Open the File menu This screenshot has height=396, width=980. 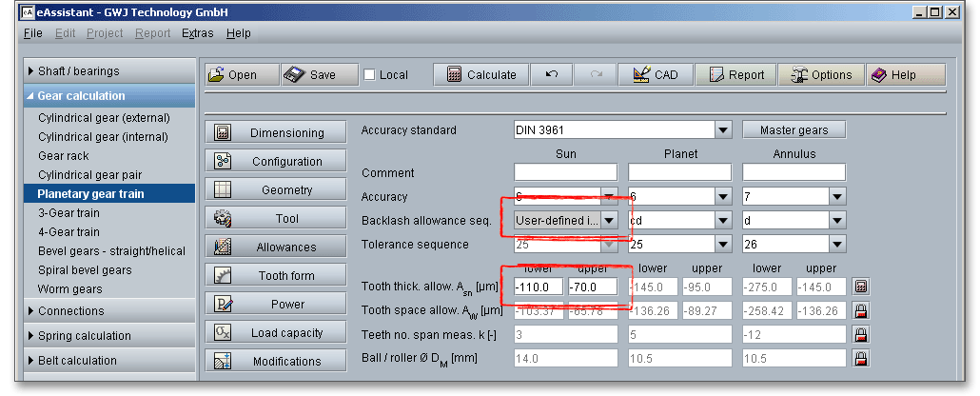coord(32,33)
